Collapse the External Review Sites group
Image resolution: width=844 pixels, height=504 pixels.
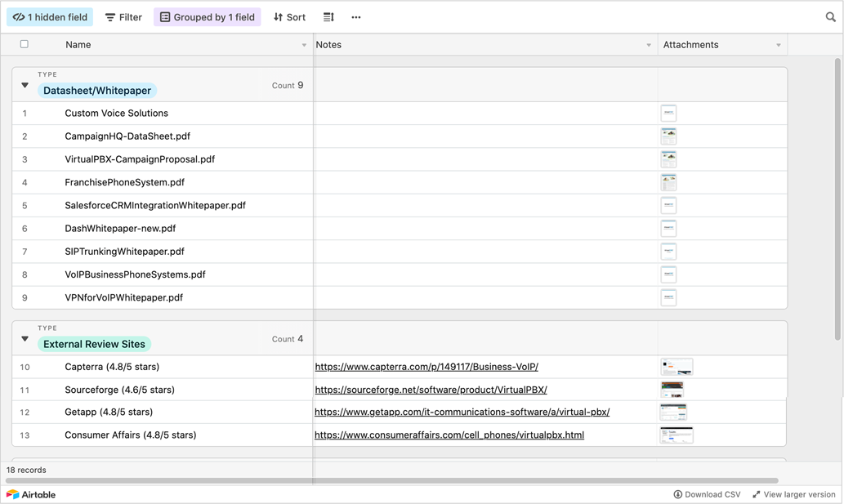coord(25,339)
